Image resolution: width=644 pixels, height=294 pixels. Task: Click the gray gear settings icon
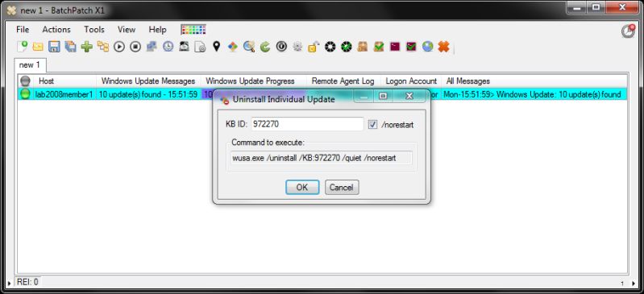(297, 47)
